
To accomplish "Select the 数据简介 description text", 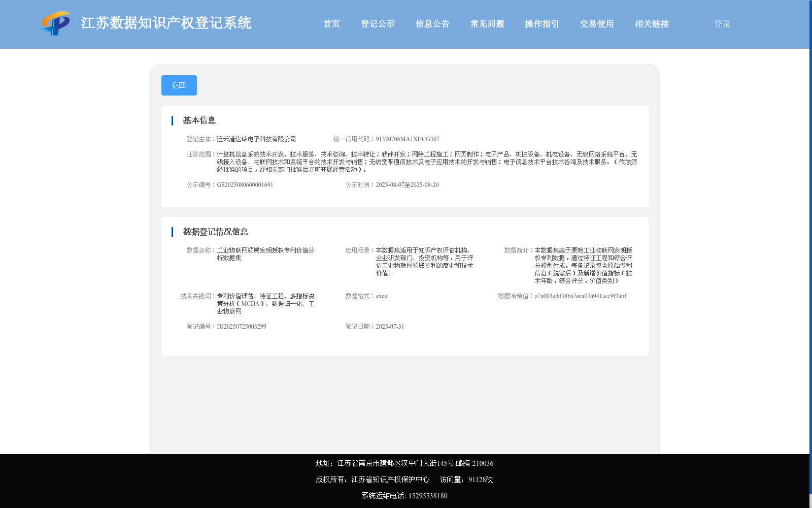I will click(x=583, y=266).
